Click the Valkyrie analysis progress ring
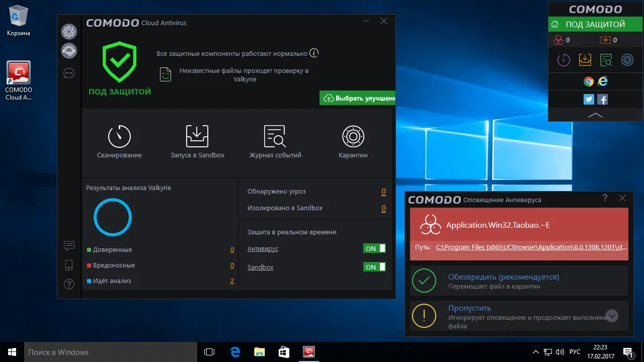This screenshot has height=362, width=644. 113,217
